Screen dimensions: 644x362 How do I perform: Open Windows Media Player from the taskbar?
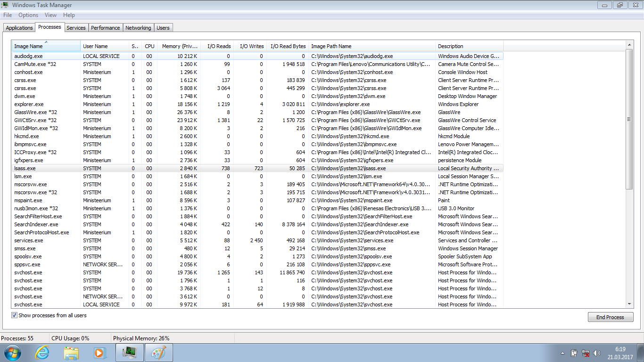coord(99,352)
